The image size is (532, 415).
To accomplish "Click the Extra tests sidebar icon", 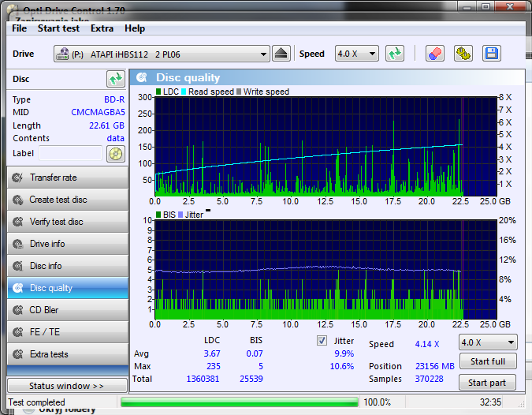I will pos(17,354).
